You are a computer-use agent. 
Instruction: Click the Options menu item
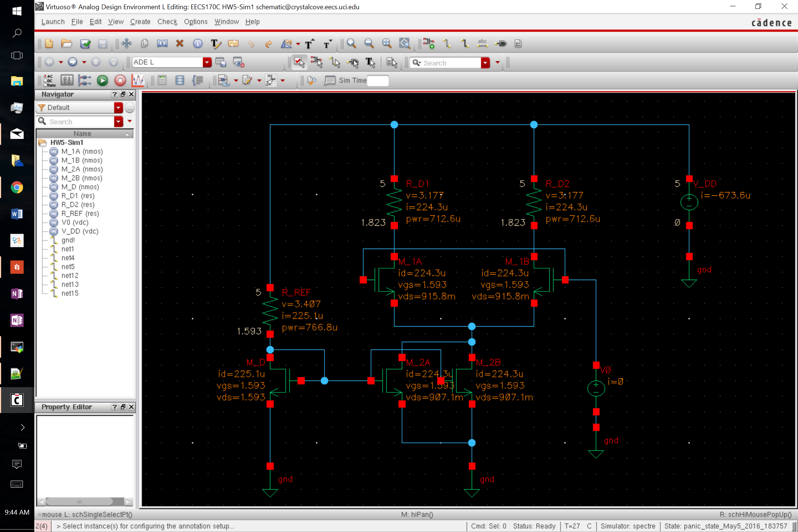pos(195,21)
